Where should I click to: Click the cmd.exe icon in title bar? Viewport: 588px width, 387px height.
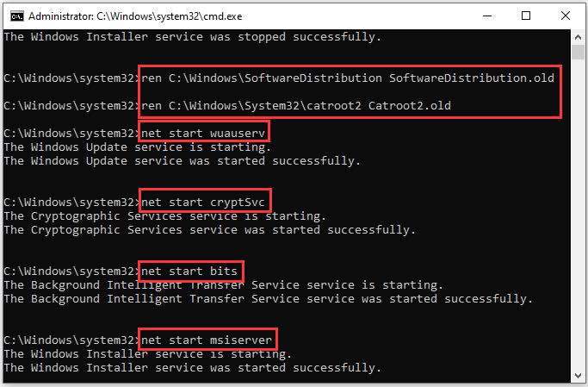pos(13,16)
